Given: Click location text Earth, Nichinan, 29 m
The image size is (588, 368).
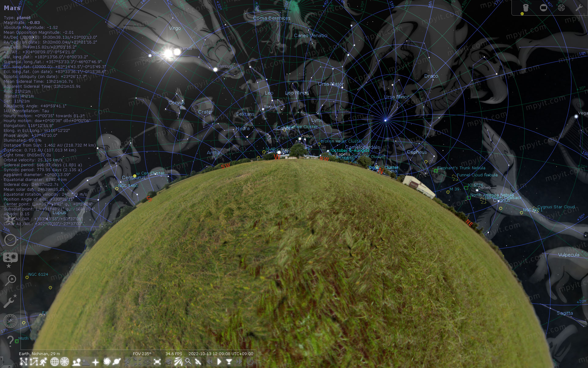Looking at the screenshot, I should point(40,354).
